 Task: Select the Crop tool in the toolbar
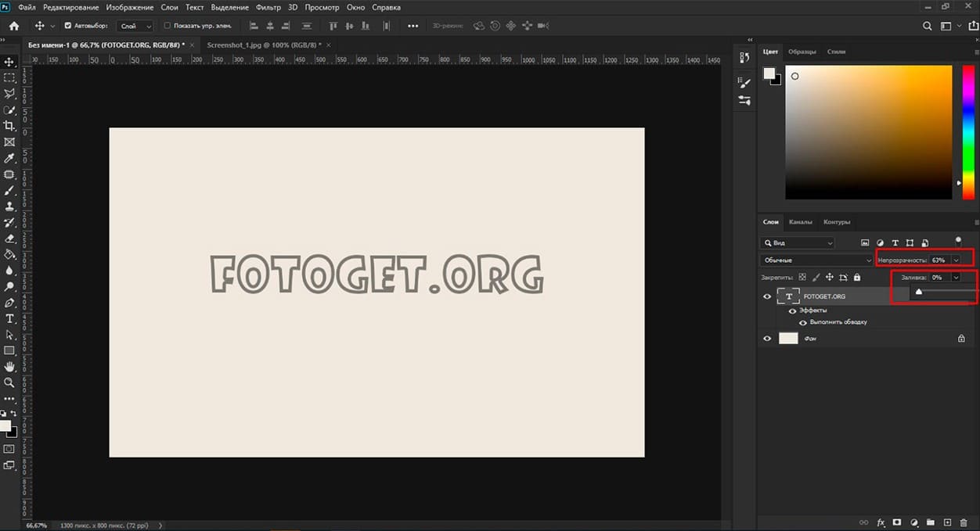pyautogui.click(x=9, y=126)
